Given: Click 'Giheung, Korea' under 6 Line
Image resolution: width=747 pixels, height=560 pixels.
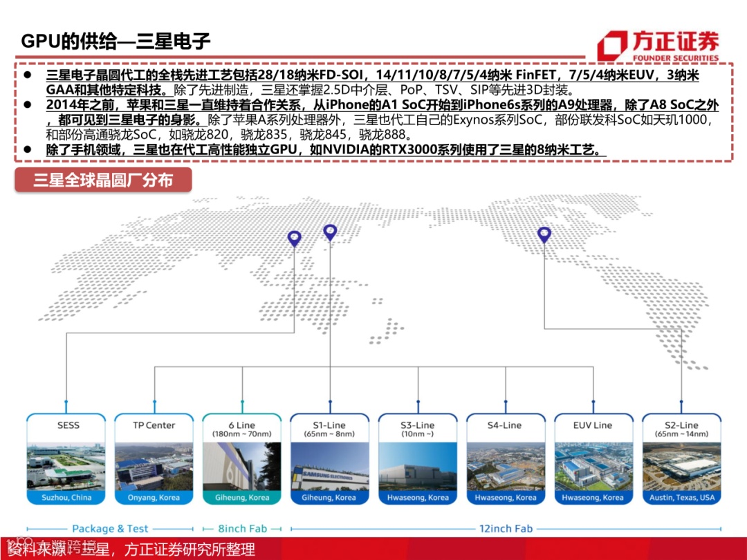Looking at the screenshot, I should click(242, 498).
